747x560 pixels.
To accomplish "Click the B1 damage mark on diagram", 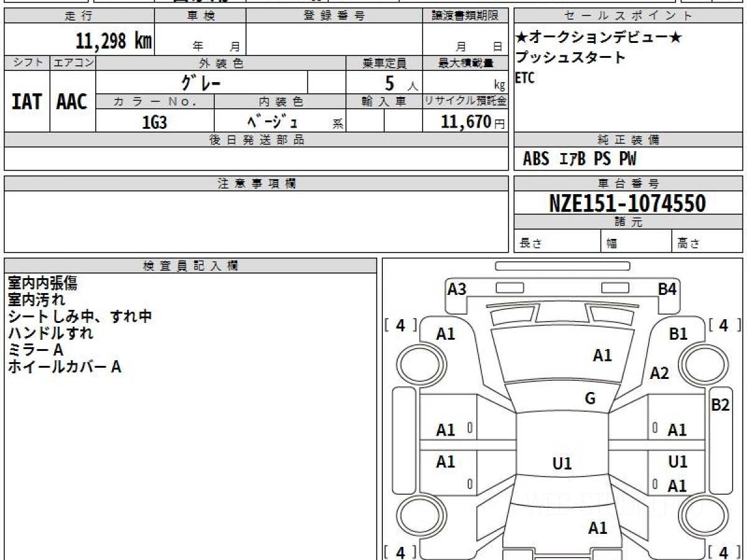I will [x=678, y=334].
